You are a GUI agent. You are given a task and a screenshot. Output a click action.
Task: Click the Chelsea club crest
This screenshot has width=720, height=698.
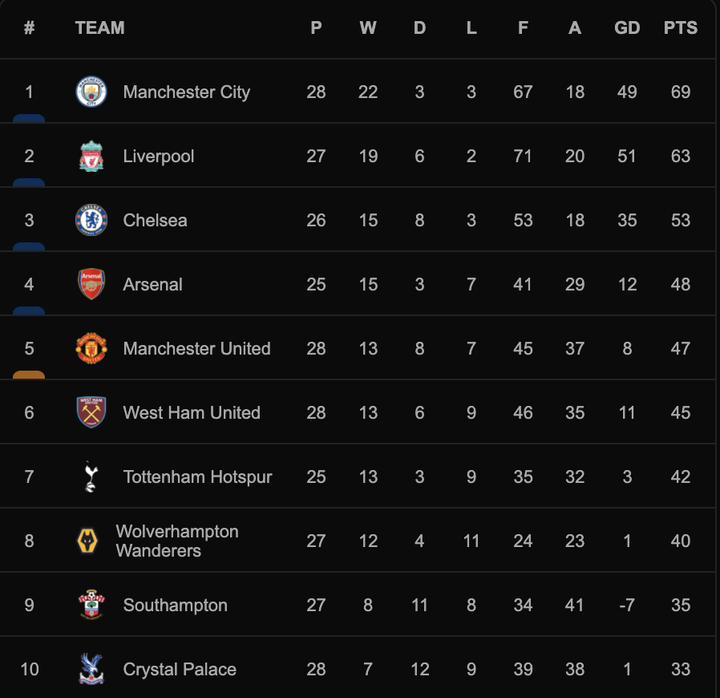click(x=91, y=220)
